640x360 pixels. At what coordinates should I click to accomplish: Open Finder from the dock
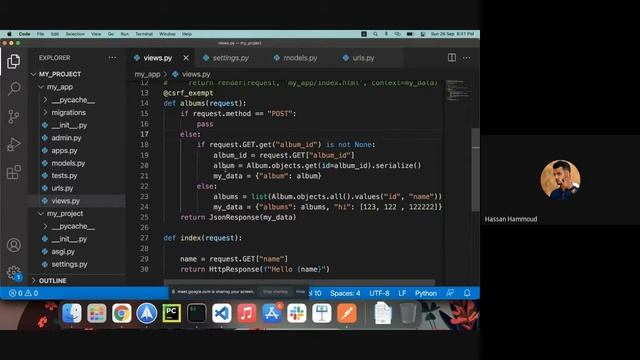[x=71, y=313]
